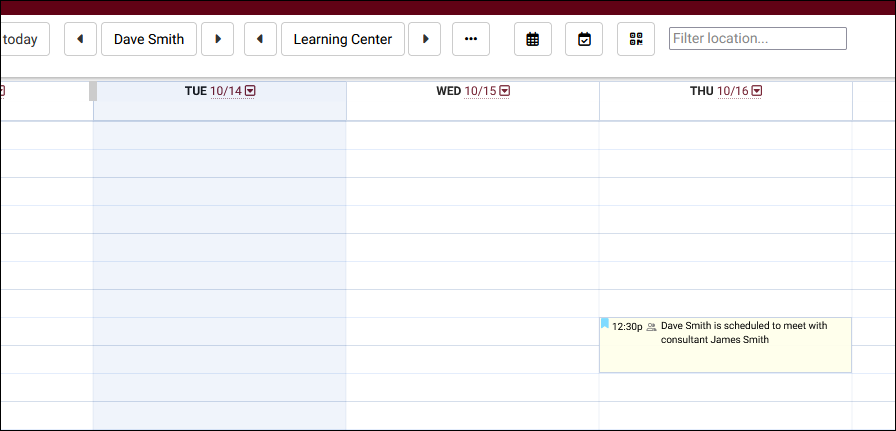Expand the THU 10/16 dropdown arrow
Screen dimensions: 896x431
tap(757, 91)
